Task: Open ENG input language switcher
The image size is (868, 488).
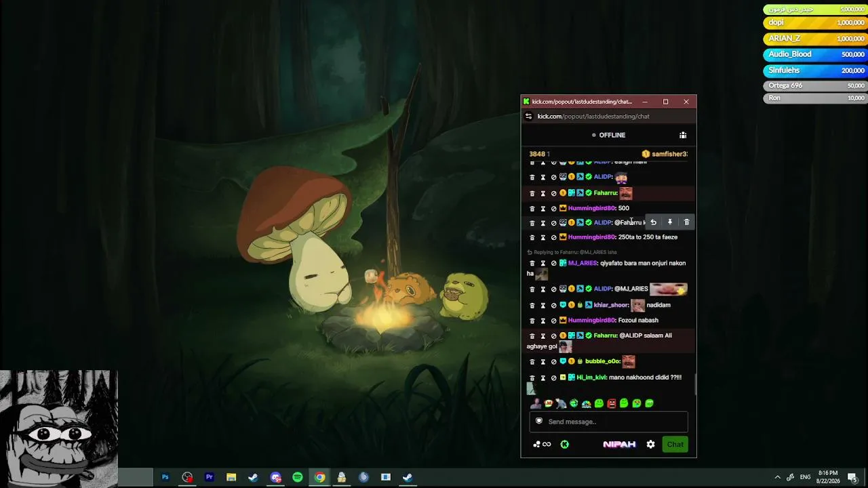Action: coord(806,477)
